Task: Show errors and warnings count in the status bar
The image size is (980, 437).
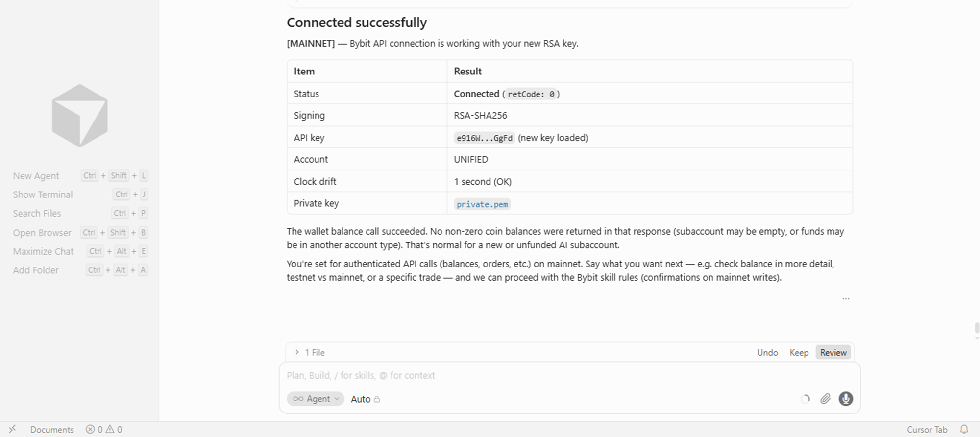Action: pyautogui.click(x=104, y=429)
